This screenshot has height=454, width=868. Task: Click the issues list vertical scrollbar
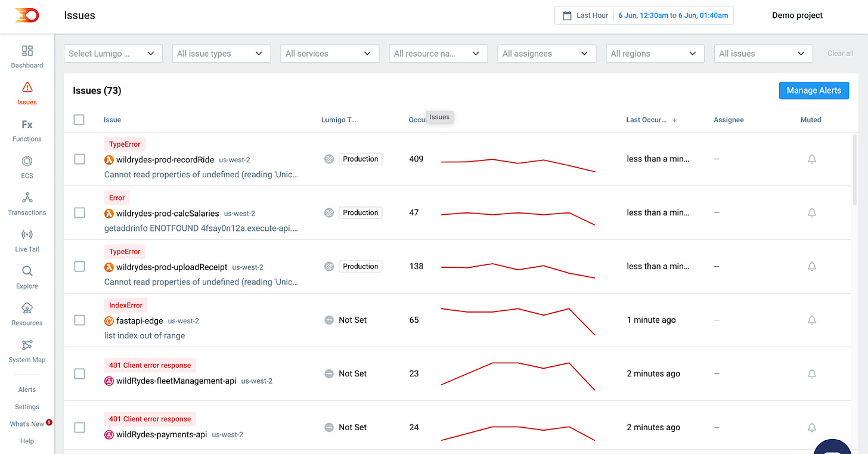(854, 170)
